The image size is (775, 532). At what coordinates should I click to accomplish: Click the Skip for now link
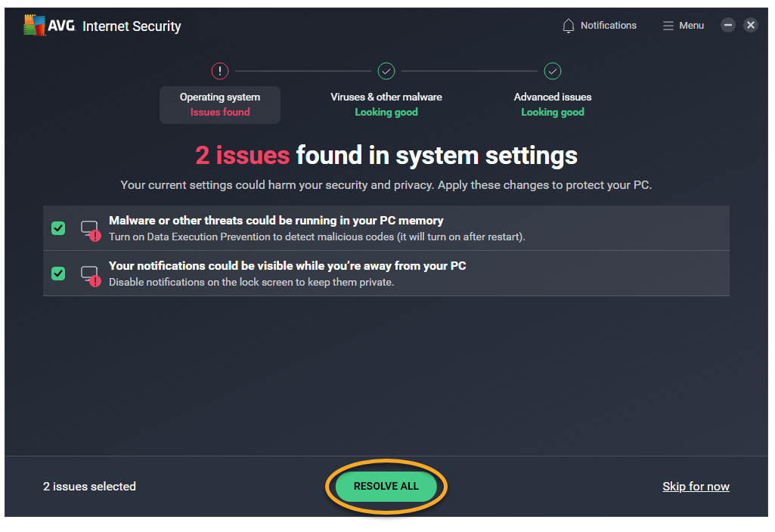click(x=696, y=487)
